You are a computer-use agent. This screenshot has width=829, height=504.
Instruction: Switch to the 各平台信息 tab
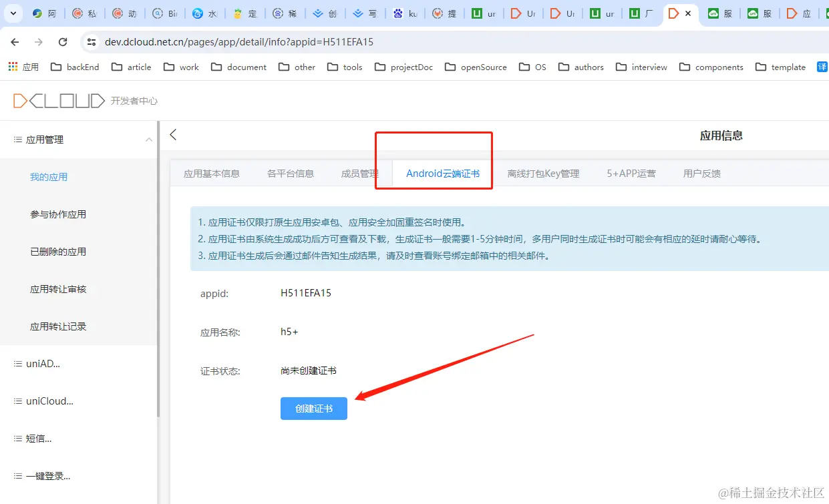291,174
